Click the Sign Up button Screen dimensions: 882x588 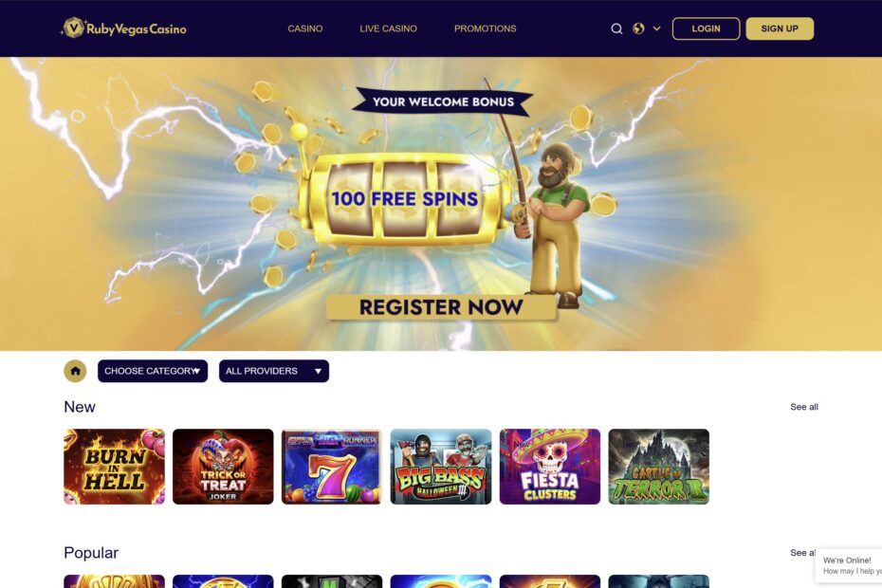pos(780,28)
